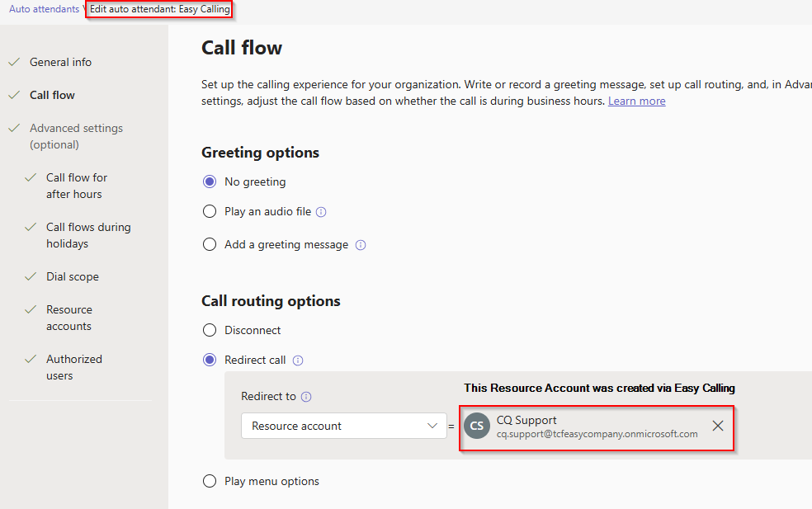This screenshot has height=509, width=812.
Task: Choose Play menu options routing
Action: pyautogui.click(x=210, y=481)
